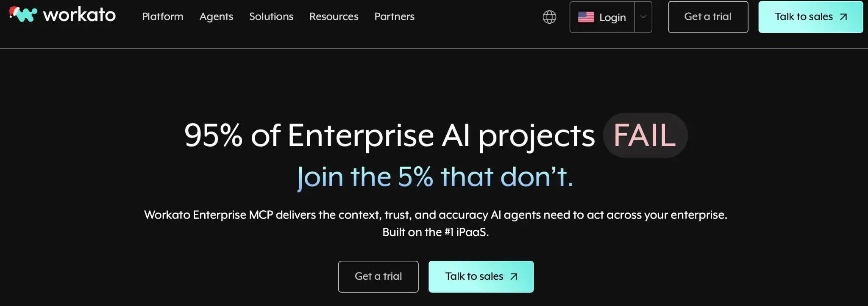Click Talk to sales in the header
868x306 pixels.
[x=803, y=17]
